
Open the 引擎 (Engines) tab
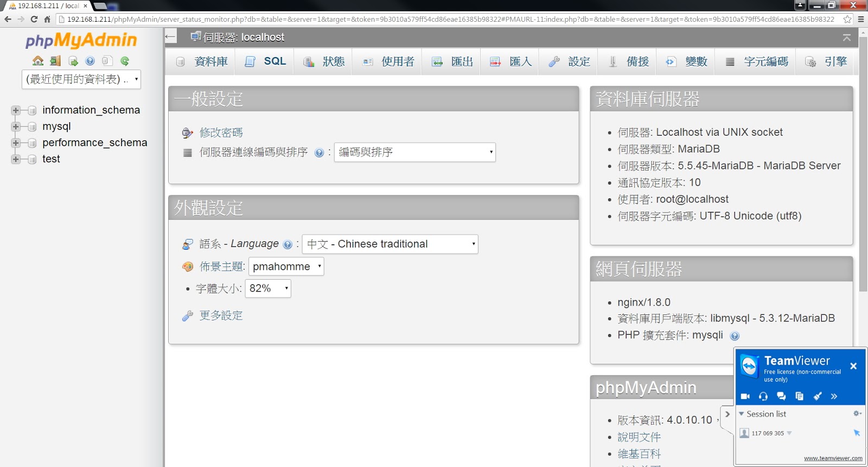point(826,62)
